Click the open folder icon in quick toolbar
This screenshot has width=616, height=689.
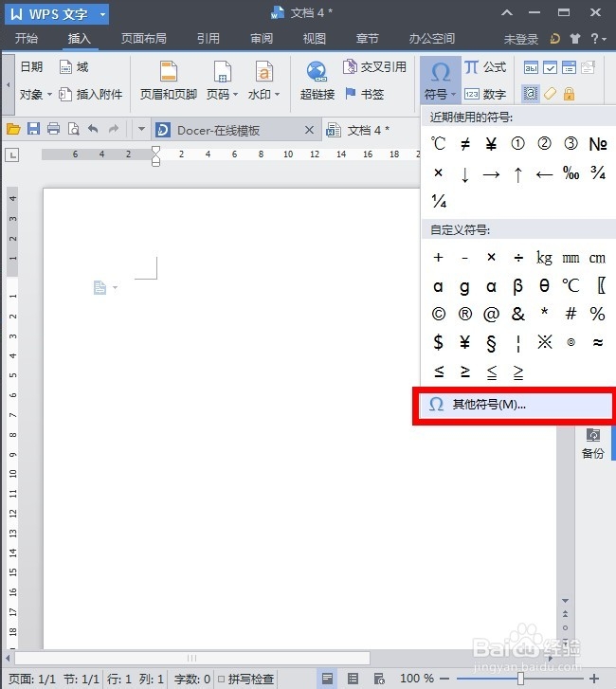[x=13, y=129]
